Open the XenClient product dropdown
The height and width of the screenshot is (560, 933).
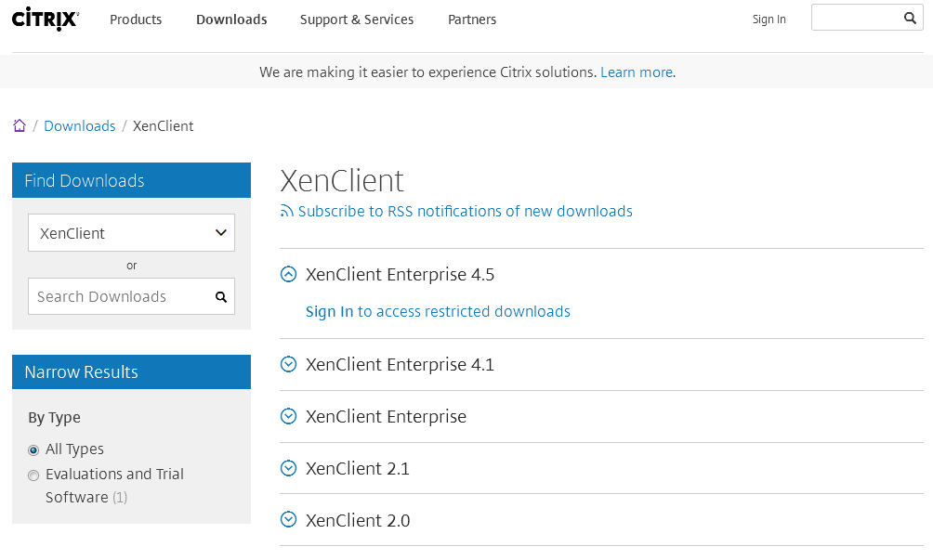(131, 232)
